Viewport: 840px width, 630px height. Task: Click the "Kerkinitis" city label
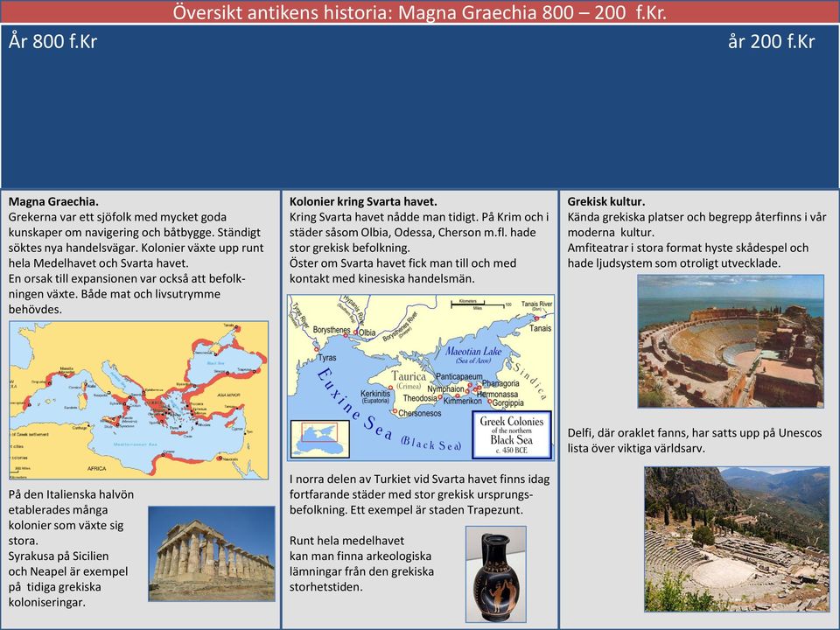(x=375, y=394)
